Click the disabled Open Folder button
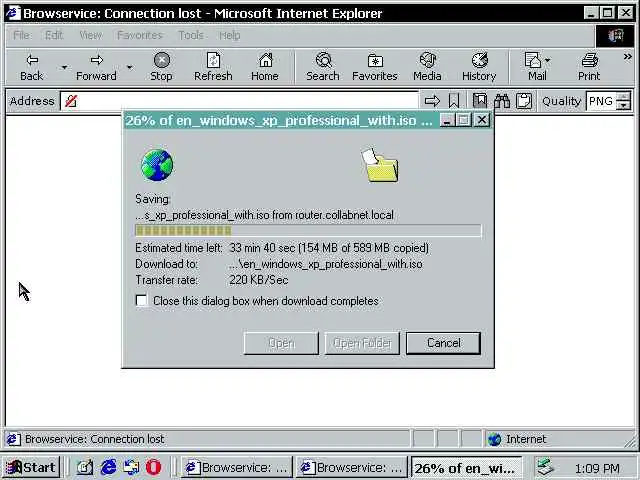640x480 pixels. point(362,343)
